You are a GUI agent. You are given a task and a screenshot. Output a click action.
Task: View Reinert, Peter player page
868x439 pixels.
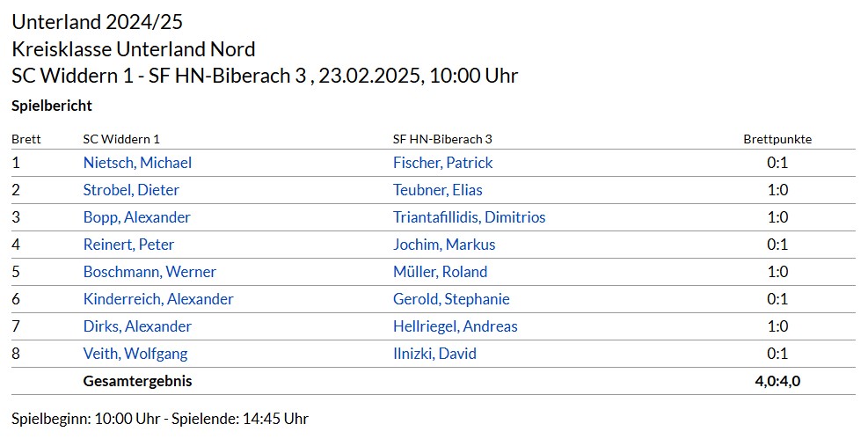(x=128, y=245)
